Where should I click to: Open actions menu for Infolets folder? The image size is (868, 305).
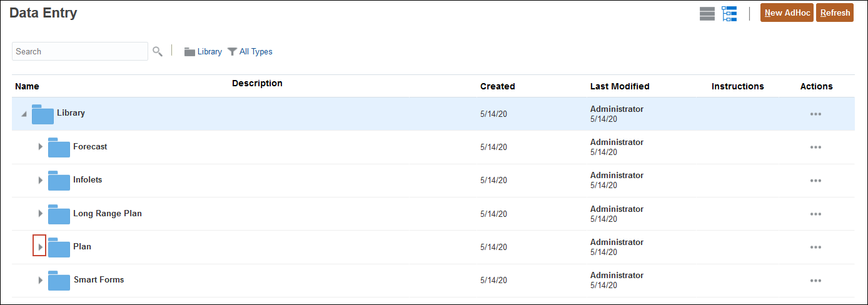click(815, 181)
